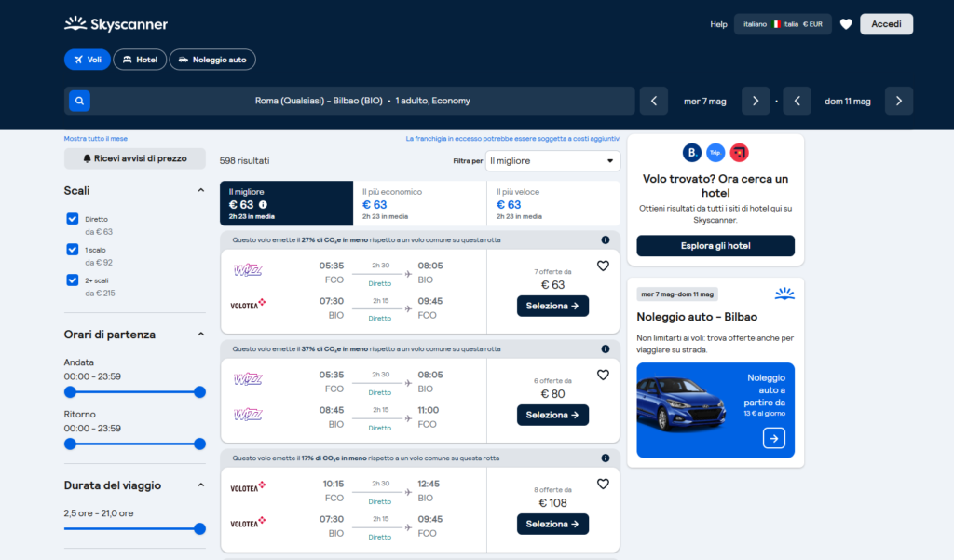Image resolution: width=954 pixels, height=560 pixels.
Task: Click the dom 11 mag return date
Action: pos(848,101)
